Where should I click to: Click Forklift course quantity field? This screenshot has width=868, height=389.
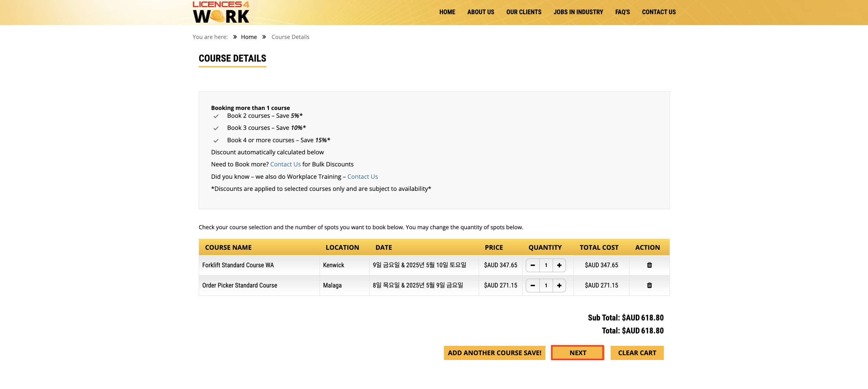(x=546, y=265)
